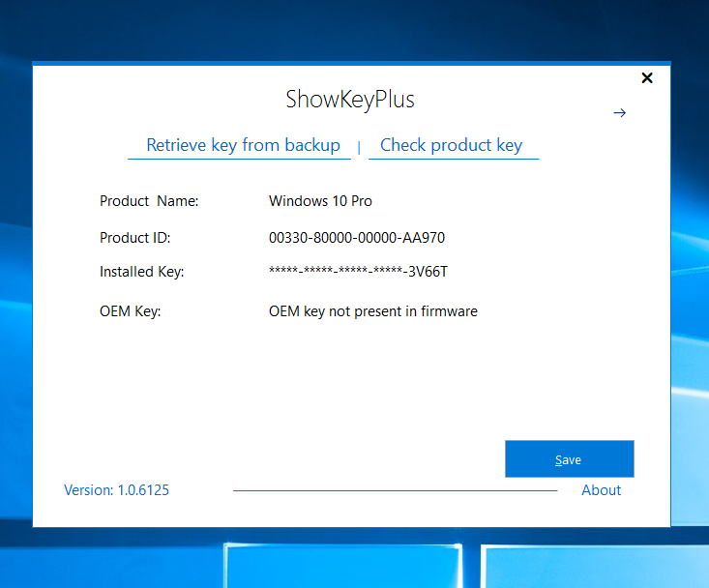The width and height of the screenshot is (709, 588).
Task: Close the ShowKeyPlus window
Action: click(647, 78)
